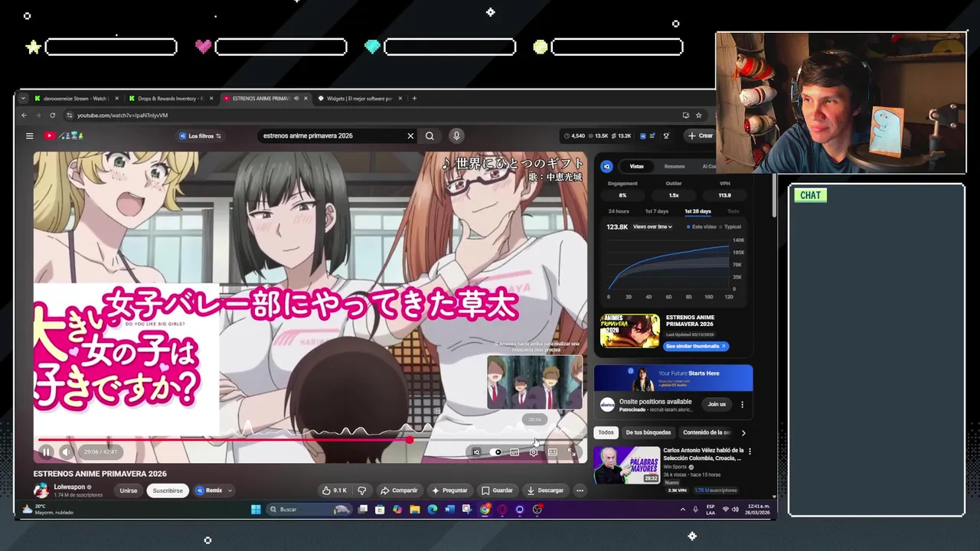Click the video progress bar scrubber dot
Image resolution: width=980 pixels, height=551 pixels.
pyautogui.click(x=410, y=440)
